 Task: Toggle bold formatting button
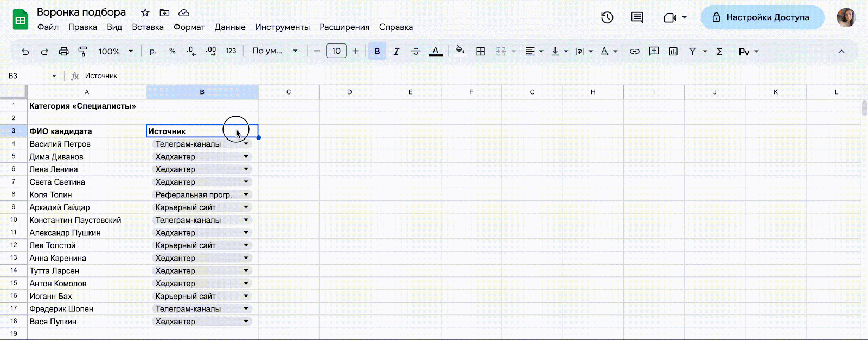tap(377, 51)
